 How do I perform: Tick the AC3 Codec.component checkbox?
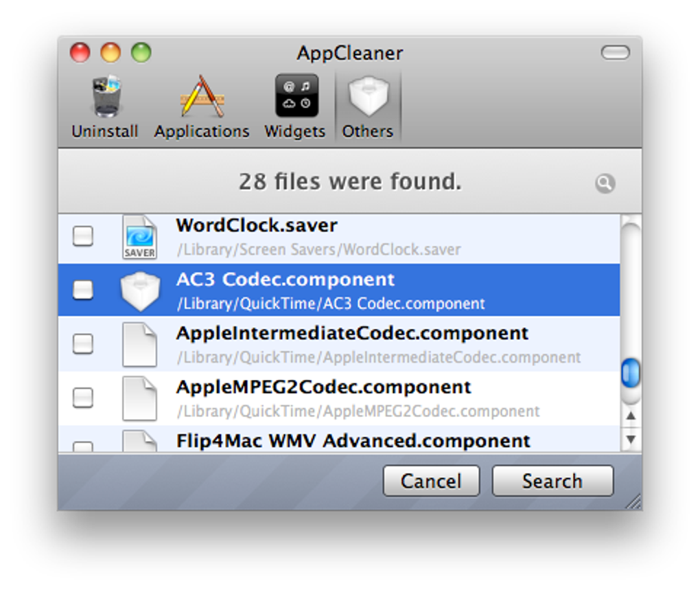(x=83, y=290)
